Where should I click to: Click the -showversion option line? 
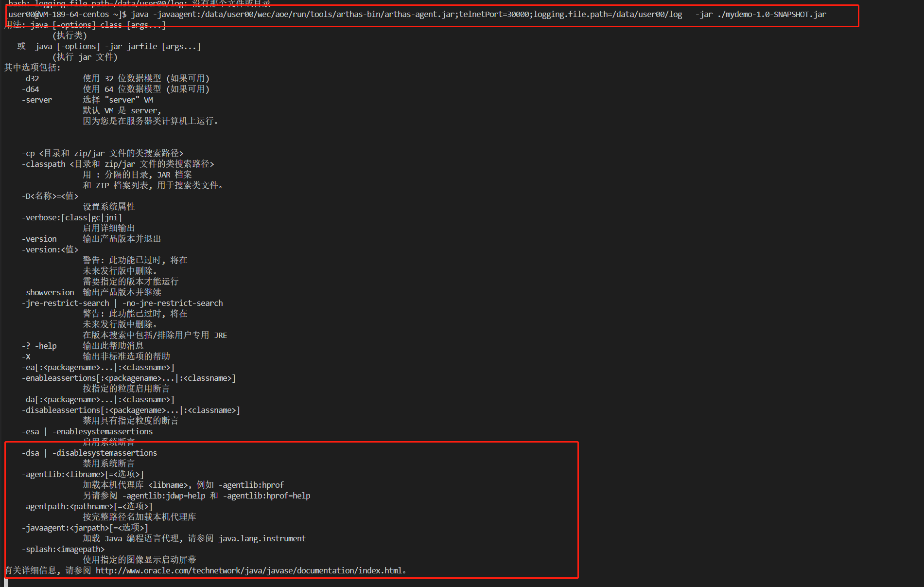pyautogui.click(x=48, y=292)
